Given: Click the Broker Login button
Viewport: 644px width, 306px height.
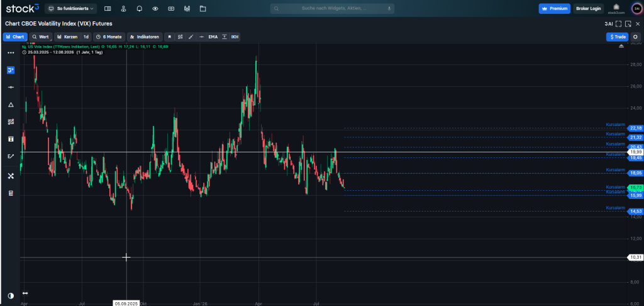Looking at the screenshot, I should [588, 8].
